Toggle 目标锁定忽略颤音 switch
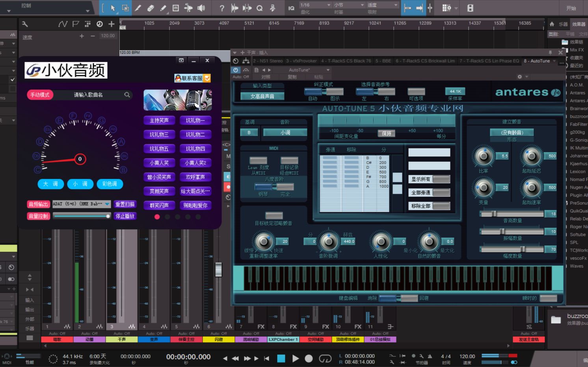 [274, 215]
